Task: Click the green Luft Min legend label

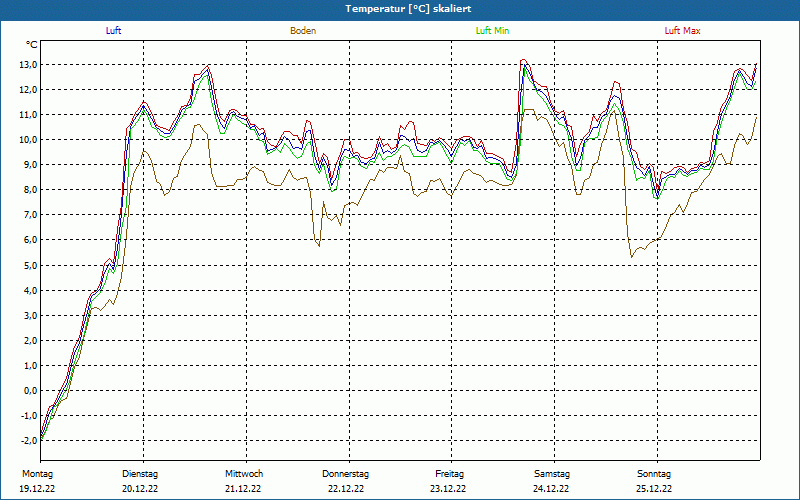Action: coord(492,31)
